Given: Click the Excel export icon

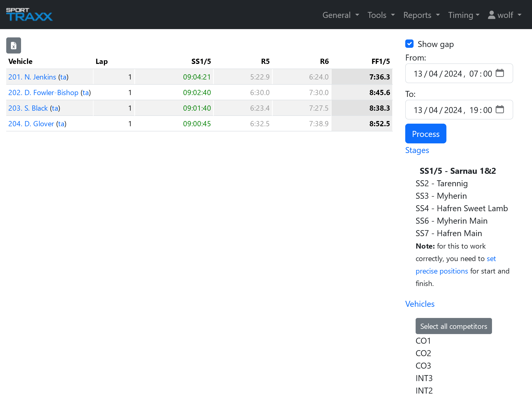Looking at the screenshot, I should 14,46.
